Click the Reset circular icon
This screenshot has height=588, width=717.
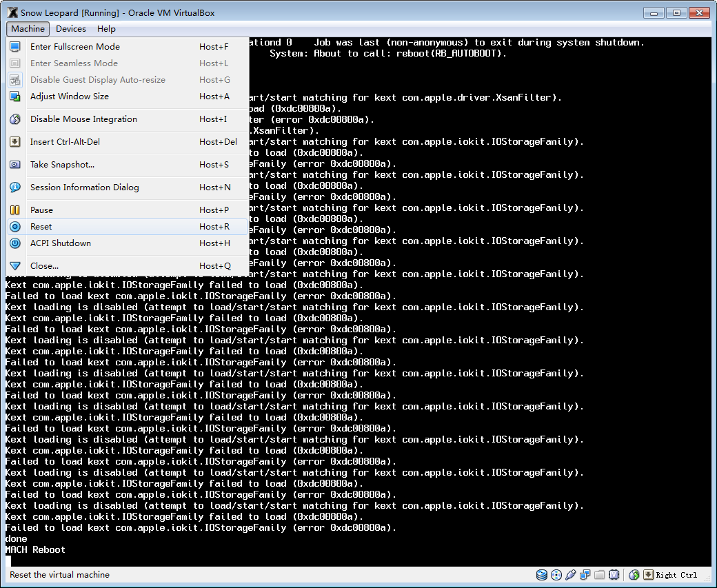tap(15, 227)
